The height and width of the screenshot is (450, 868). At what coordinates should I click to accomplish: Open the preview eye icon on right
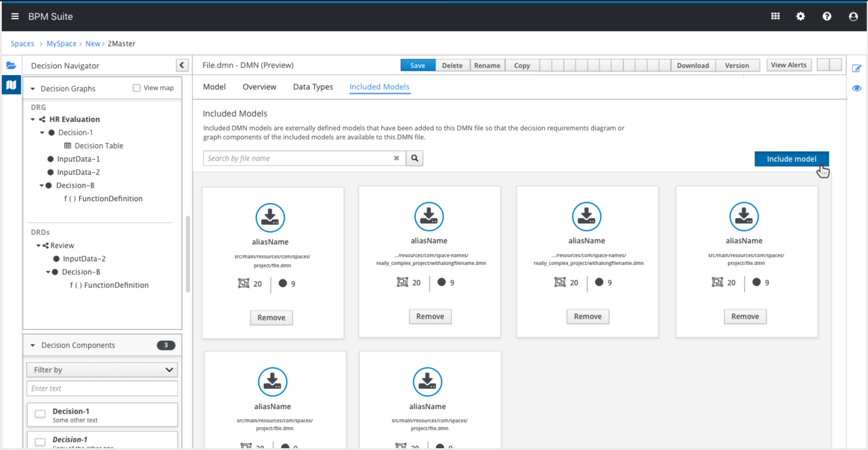click(x=857, y=88)
